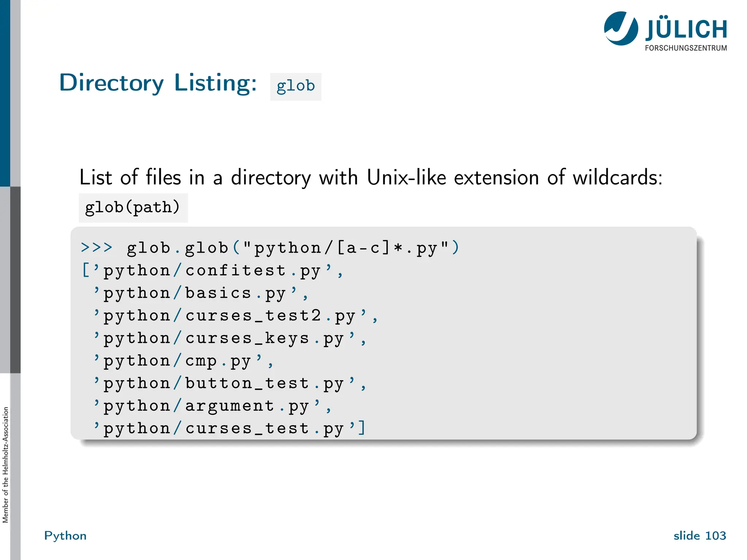Screen dimensions: 747x560
Task: Click the 'glob' code label in title
Action: (x=295, y=87)
